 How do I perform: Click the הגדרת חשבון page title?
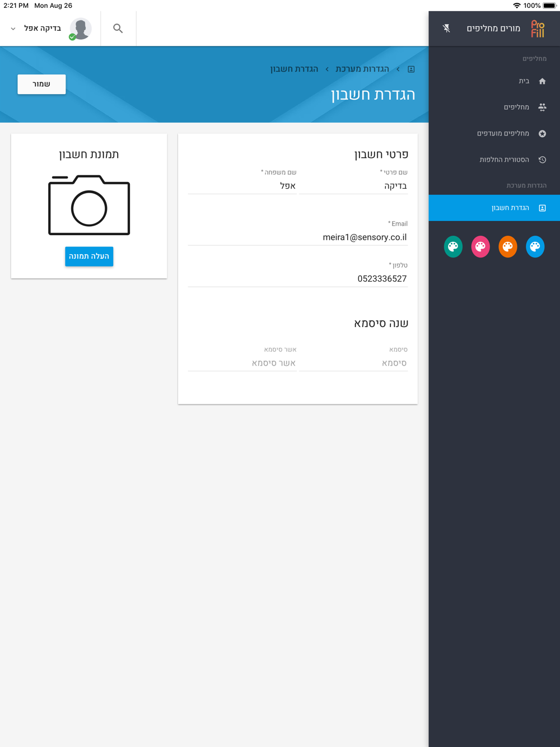373,95
